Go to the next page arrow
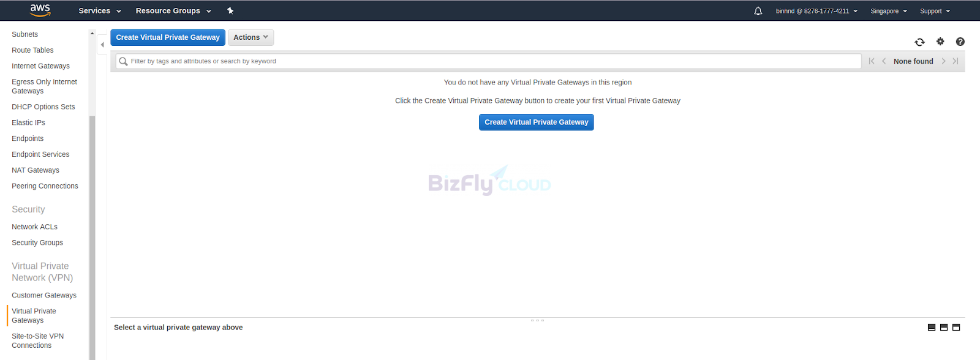This screenshot has width=980, height=360. pyautogui.click(x=943, y=61)
